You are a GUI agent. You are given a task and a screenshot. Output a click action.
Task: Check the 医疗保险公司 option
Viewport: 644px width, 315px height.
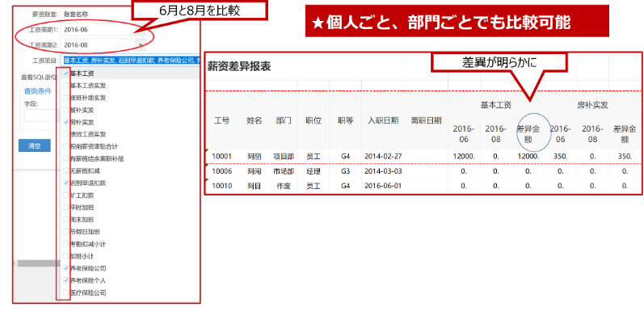[x=65, y=293]
